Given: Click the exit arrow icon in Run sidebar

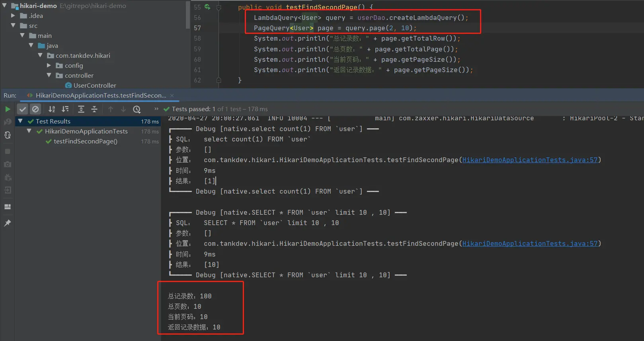Looking at the screenshot, I should tap(8, 190).
